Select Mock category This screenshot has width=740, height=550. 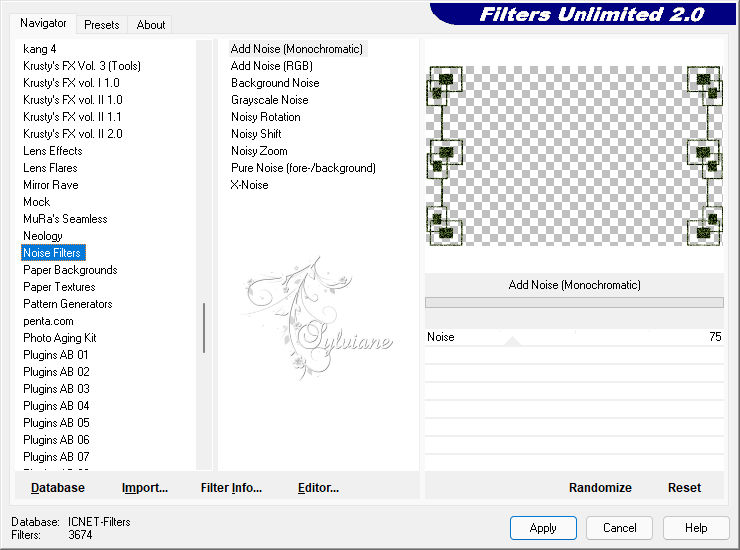36,202
